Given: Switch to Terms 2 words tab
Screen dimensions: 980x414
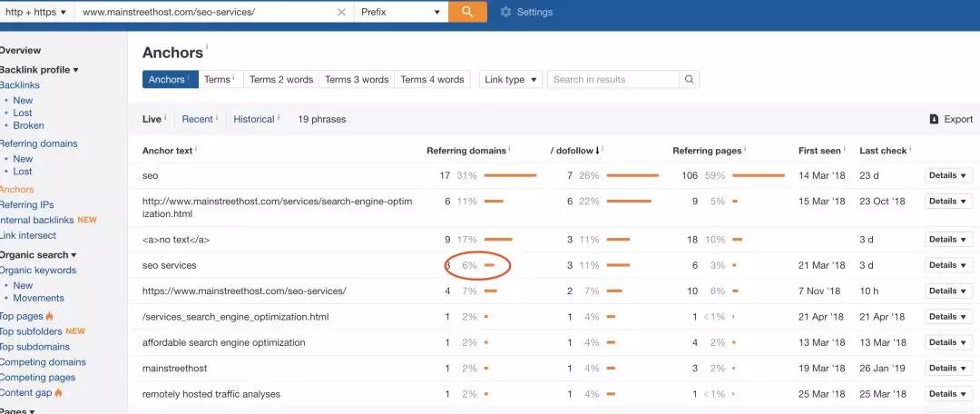Looking at the screenshot, I should coord(280,80).
